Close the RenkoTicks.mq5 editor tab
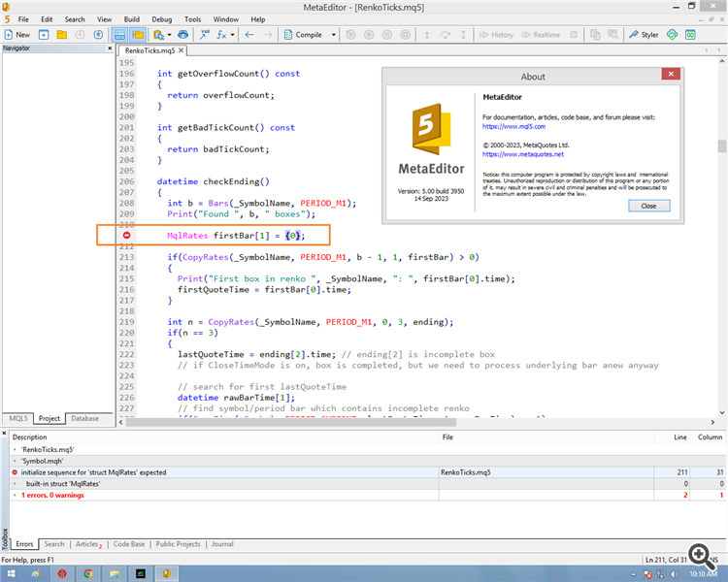 coord(182,50)
